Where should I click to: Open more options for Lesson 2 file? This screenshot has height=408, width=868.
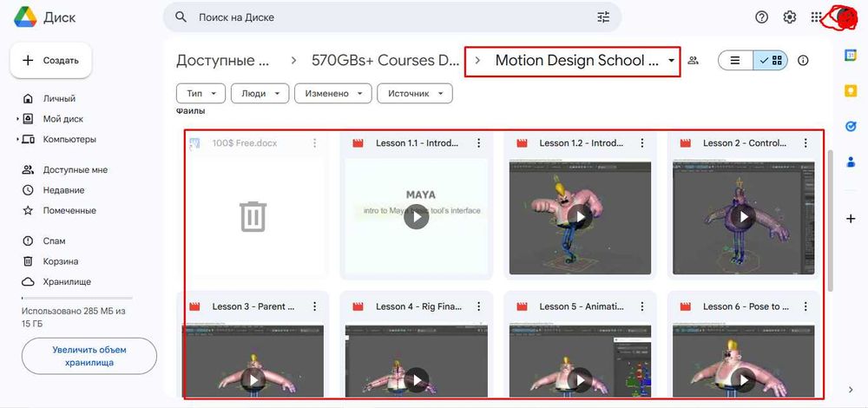pyautogui.click(x=806, y=143)
